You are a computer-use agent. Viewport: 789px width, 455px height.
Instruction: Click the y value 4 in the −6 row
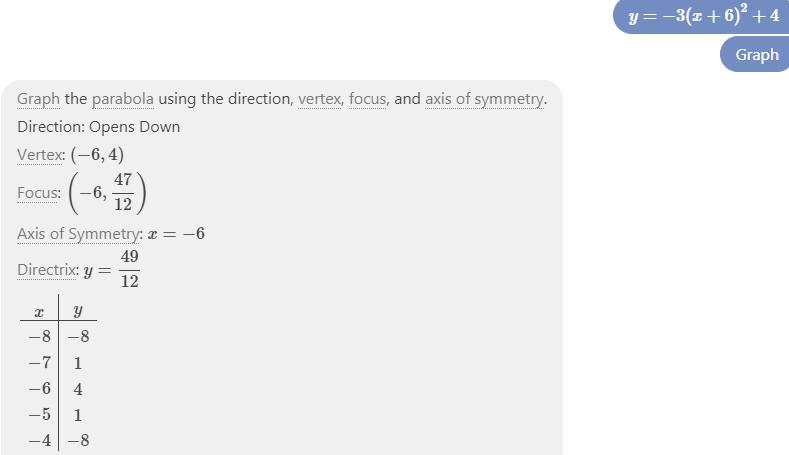(78, 389)
